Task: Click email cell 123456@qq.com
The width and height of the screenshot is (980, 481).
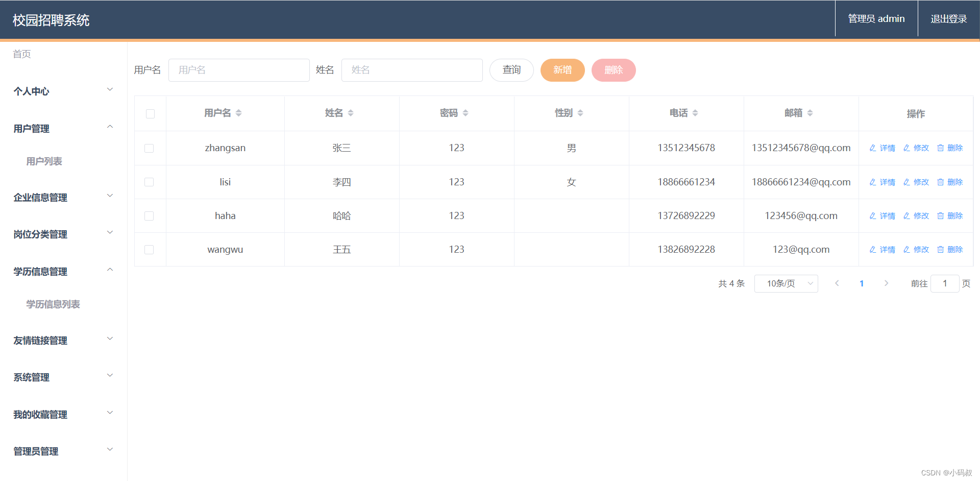Action: [x=801, y=216]
